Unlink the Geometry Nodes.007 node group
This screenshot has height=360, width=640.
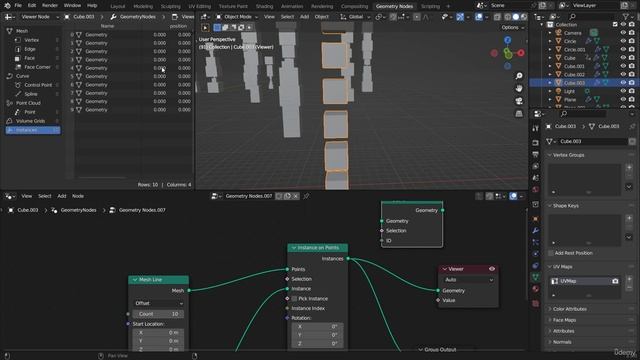pyautogui.click(x=296, y=196)
